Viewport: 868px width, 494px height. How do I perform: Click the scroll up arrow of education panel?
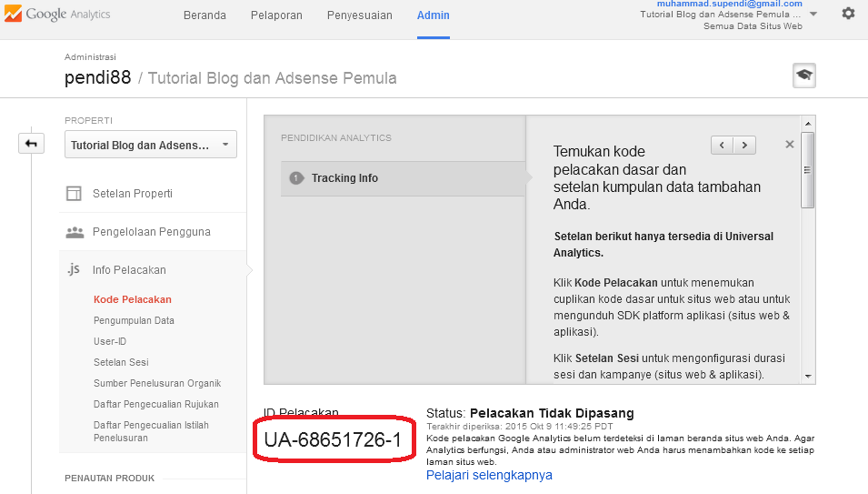(808, 124)
